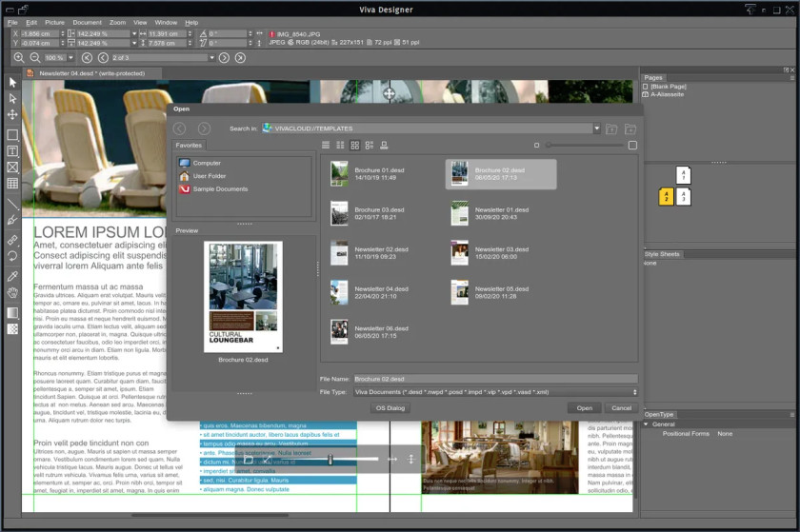Click the Open dialog forward arrow
Image resolution: width=800 pixels, height=532 pixels.
[204, 128]
